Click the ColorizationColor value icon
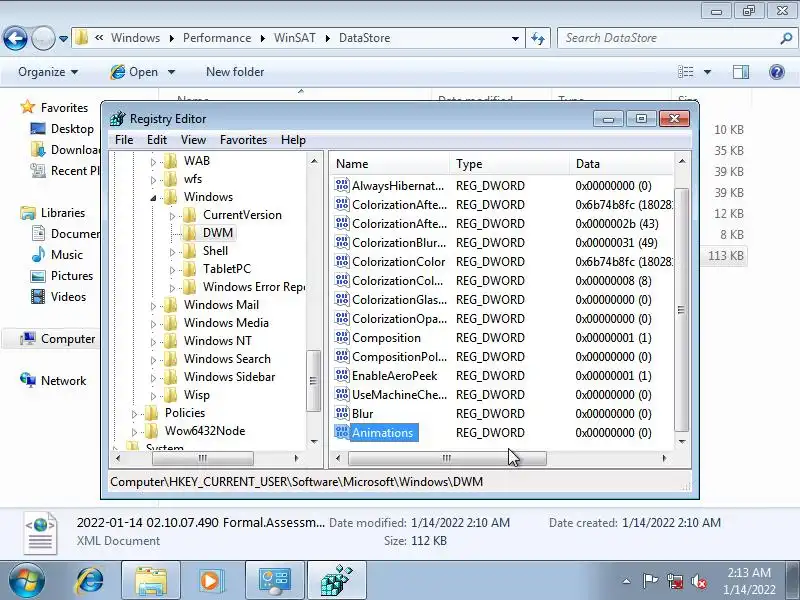Image resolution: width=800 pixels, height=600 pixels. click(x=341, y=261)
